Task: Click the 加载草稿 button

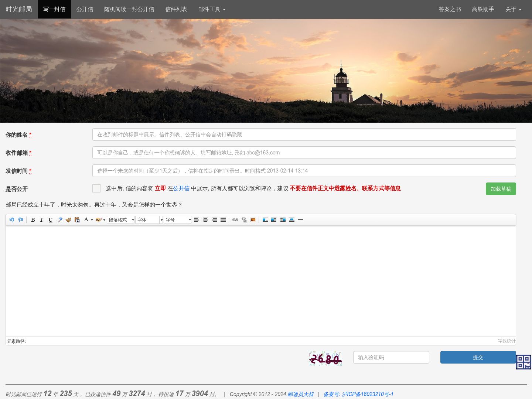Action: coord(501,189)
